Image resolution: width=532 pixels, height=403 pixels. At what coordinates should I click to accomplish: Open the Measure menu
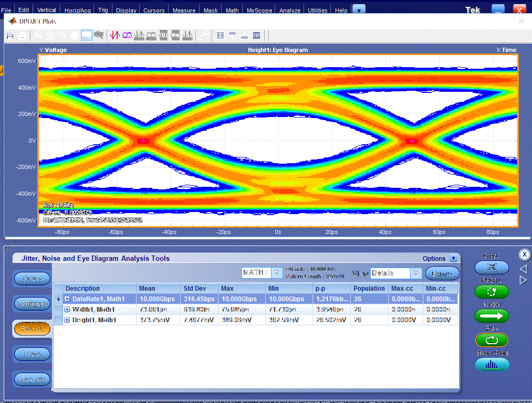click(x=184, y=10)
